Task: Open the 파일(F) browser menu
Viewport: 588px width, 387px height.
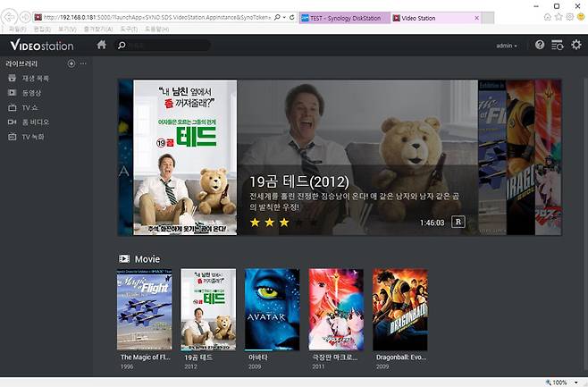Action: pos(17,29)
